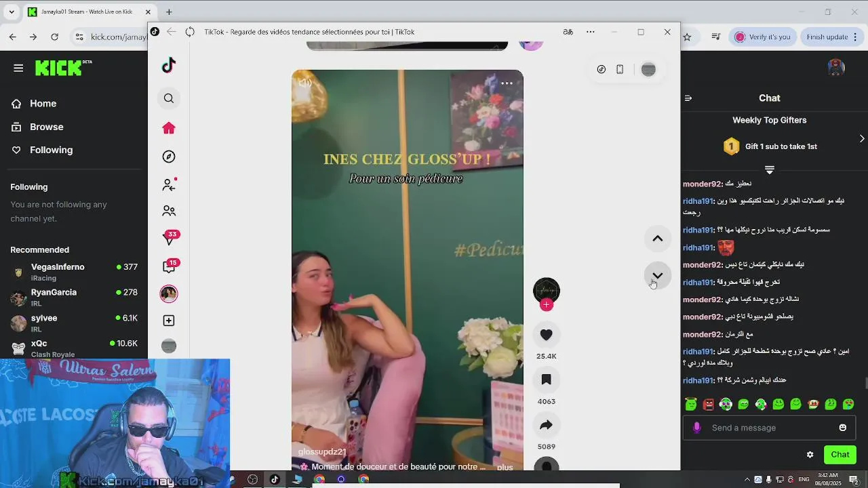Open Chrome media controls icon
The height and width of the screenshot is (488, 868).
click(716, 37)
